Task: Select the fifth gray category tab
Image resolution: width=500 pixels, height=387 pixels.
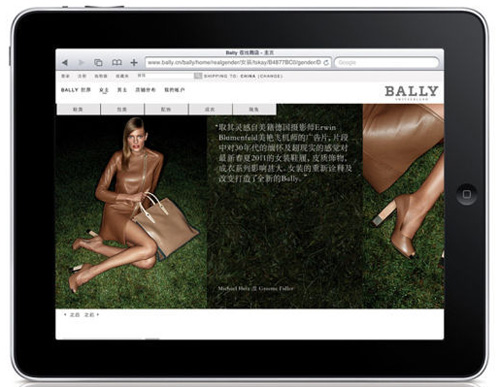Action: tap(254, 109)
